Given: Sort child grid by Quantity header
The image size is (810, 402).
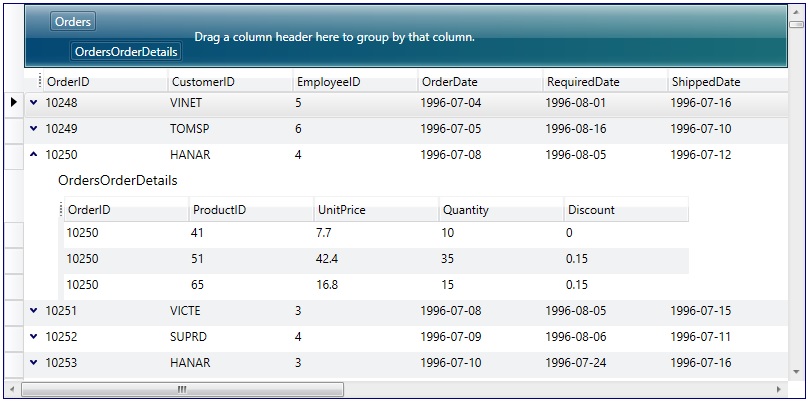Looking at the screenshot, I should (500, 210).
